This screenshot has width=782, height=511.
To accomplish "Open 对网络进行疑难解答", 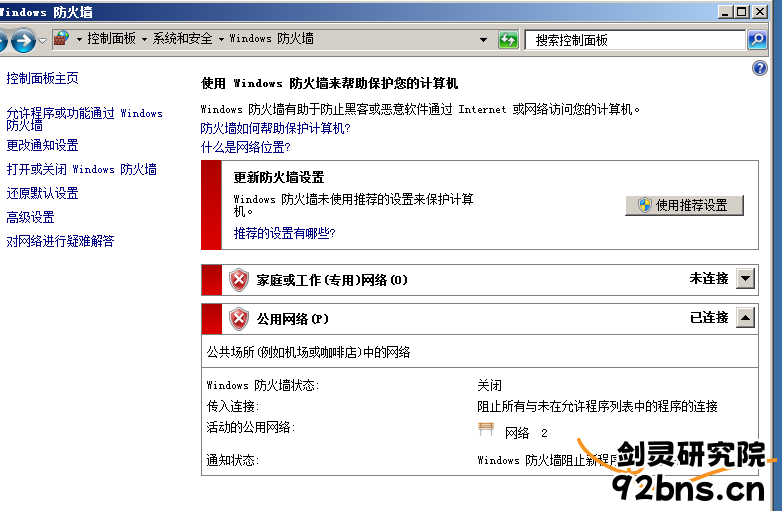I will pos(60,241).
